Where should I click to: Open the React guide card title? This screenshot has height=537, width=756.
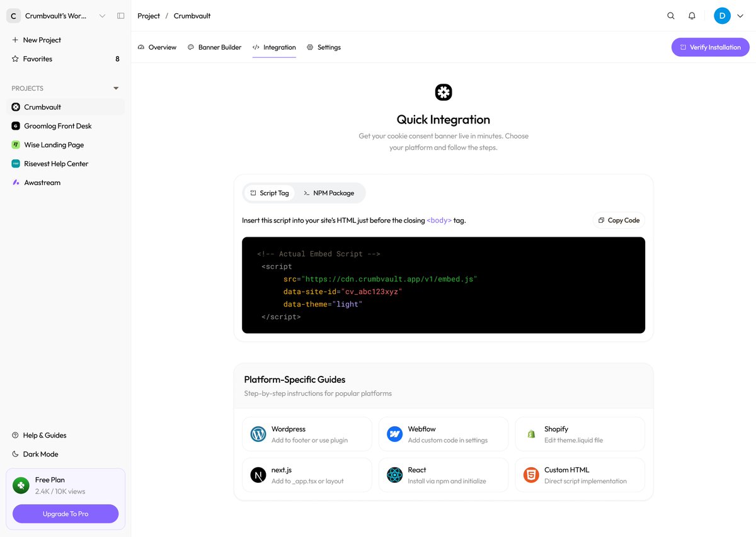pos(417,470)
